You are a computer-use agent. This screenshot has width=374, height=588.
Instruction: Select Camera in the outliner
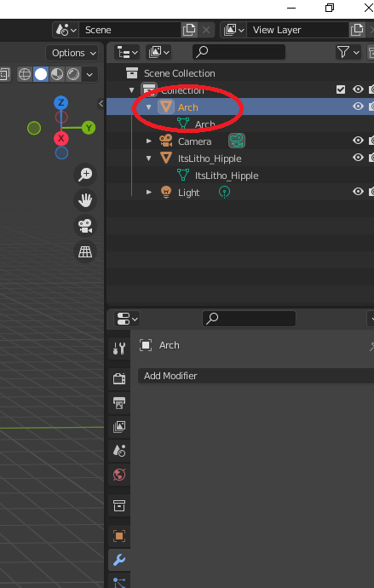(x=194, y=141)
